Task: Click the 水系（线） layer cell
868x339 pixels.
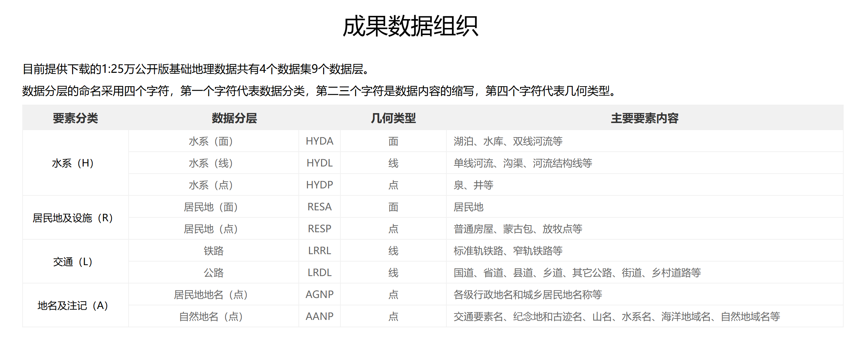Action: pos(213,163)
